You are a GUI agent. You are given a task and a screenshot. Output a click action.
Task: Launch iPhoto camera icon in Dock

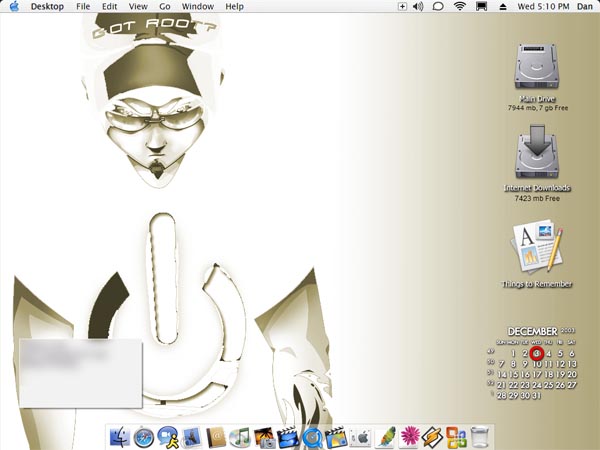(x=264, y=437)
